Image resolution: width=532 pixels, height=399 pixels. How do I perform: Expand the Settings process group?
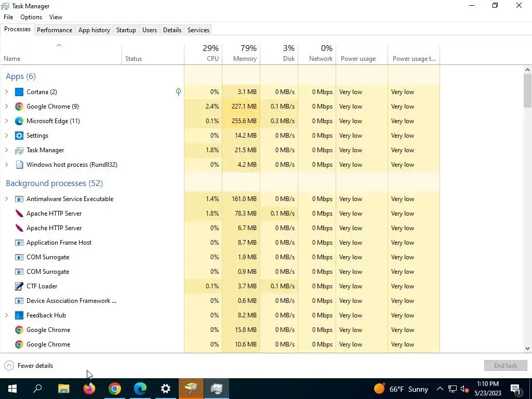pos(6,136)
